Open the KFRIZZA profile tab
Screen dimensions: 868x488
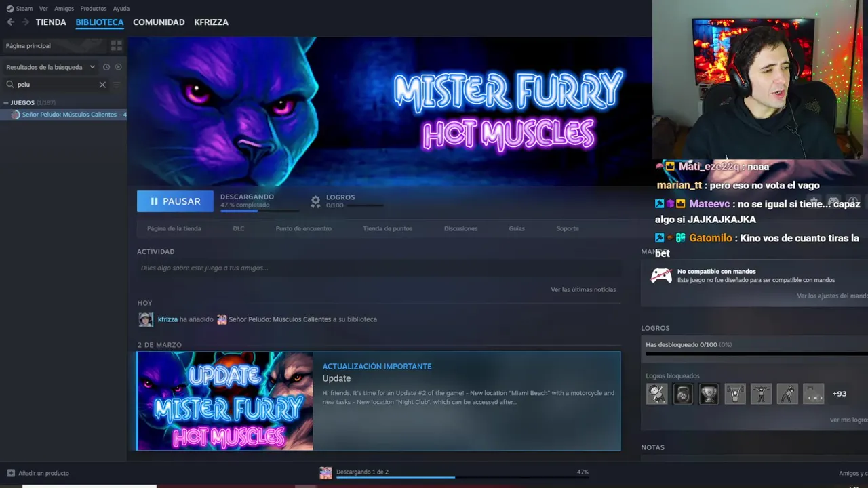click(211, 22)
